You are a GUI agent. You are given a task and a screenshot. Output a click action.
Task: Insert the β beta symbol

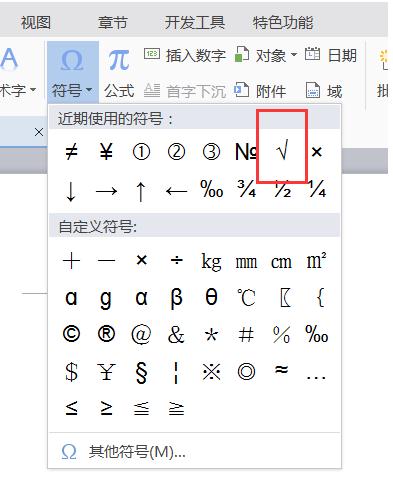point(176,298)
